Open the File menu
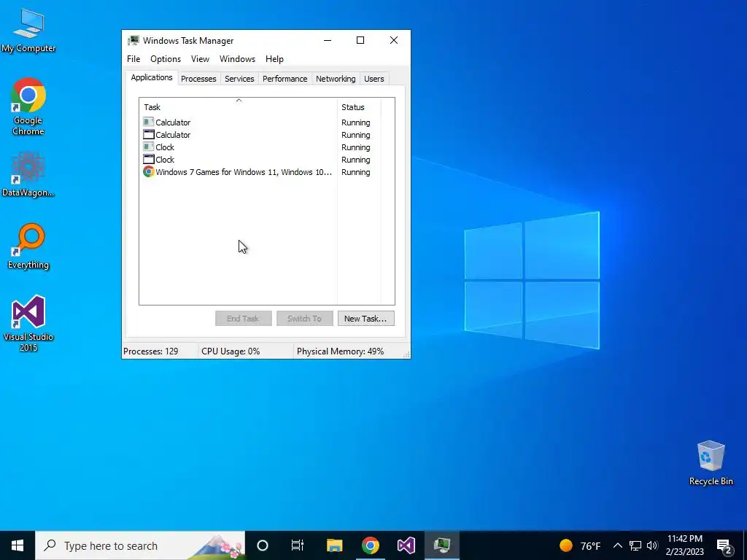This screenshot has width=747, height=560. (133, 59)
